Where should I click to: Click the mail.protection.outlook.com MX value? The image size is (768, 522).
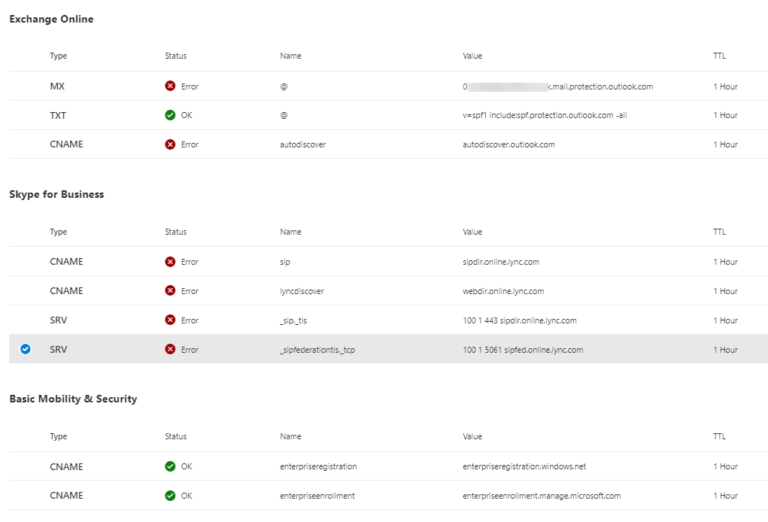click(557, 87)
